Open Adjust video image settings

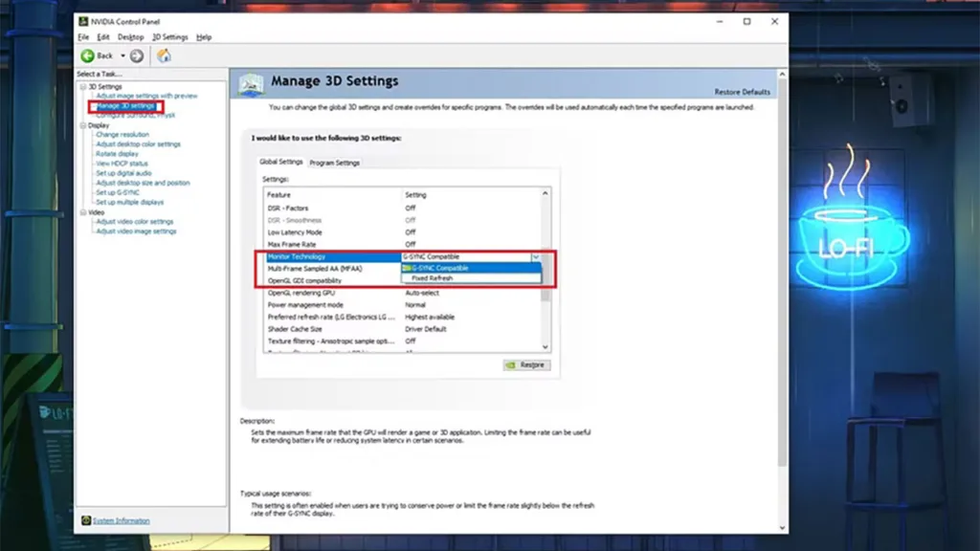[x=136, y=231]
